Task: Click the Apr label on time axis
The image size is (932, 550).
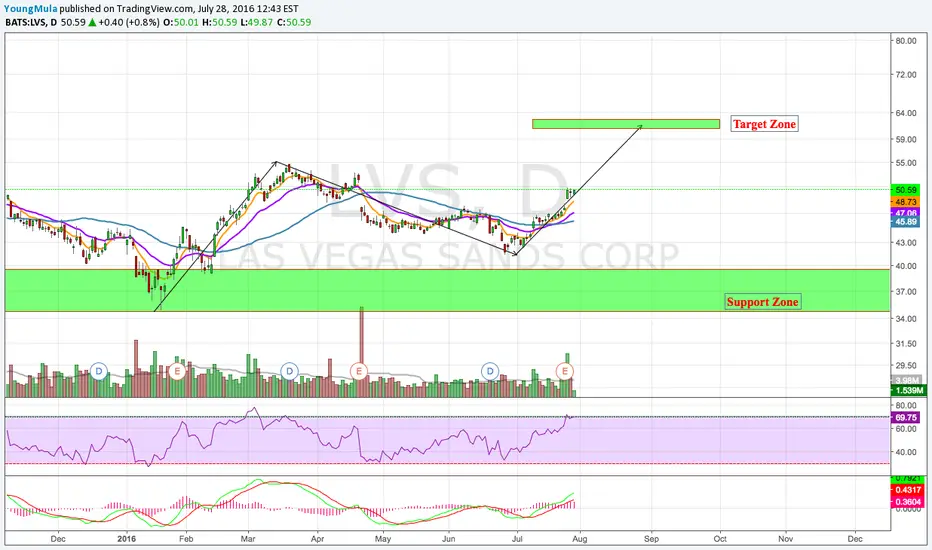Action: (317, 539)
